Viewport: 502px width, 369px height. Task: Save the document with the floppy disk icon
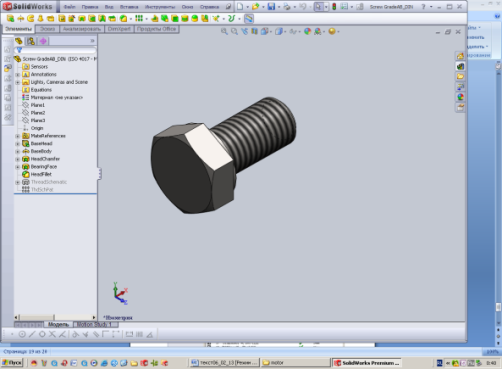click(271, 6)
